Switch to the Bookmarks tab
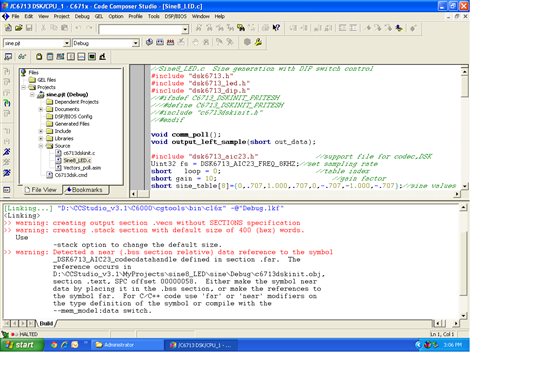 pos(86,189)
